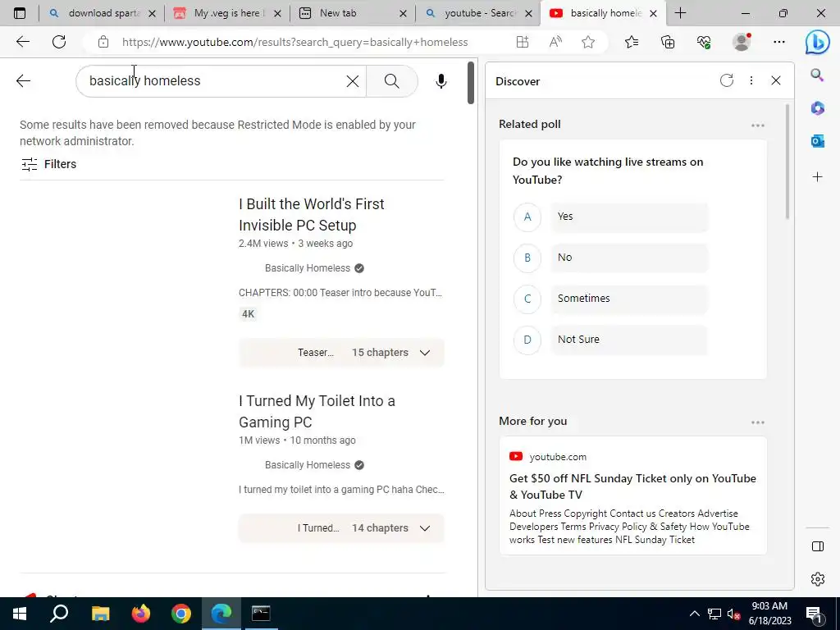The width and height of the screenshot is (840, 630).
Task: Add this page to favorites star
Action: [x=588, y=42]
